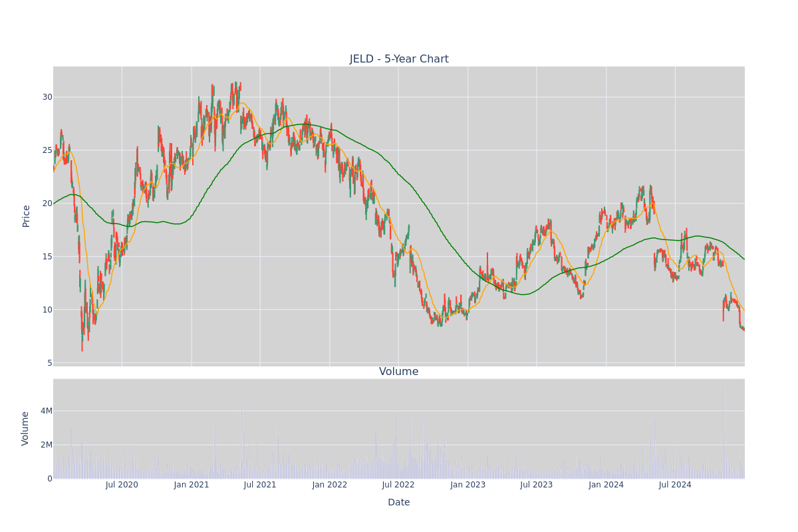Click the volume axis value 2M
The image size is (798, 532).
pyautogui.click(x=46, y=445)
